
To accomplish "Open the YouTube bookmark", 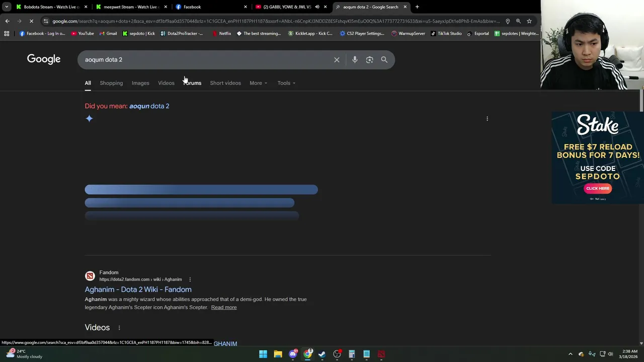I will click(x=82, y=34).
